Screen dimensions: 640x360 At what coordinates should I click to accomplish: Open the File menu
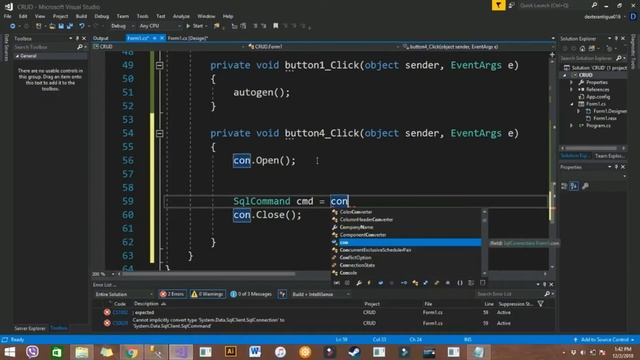pyautogui.click(x=7, y=16)
